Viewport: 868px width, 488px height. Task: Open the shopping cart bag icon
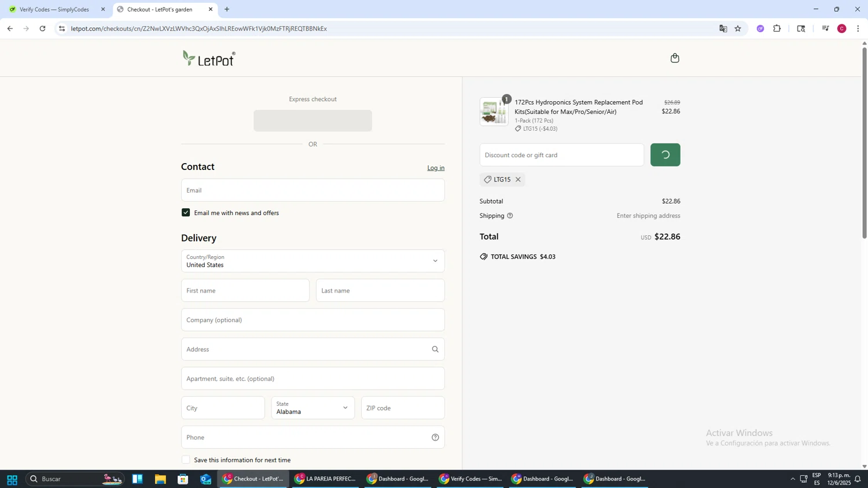pos(675,58)
